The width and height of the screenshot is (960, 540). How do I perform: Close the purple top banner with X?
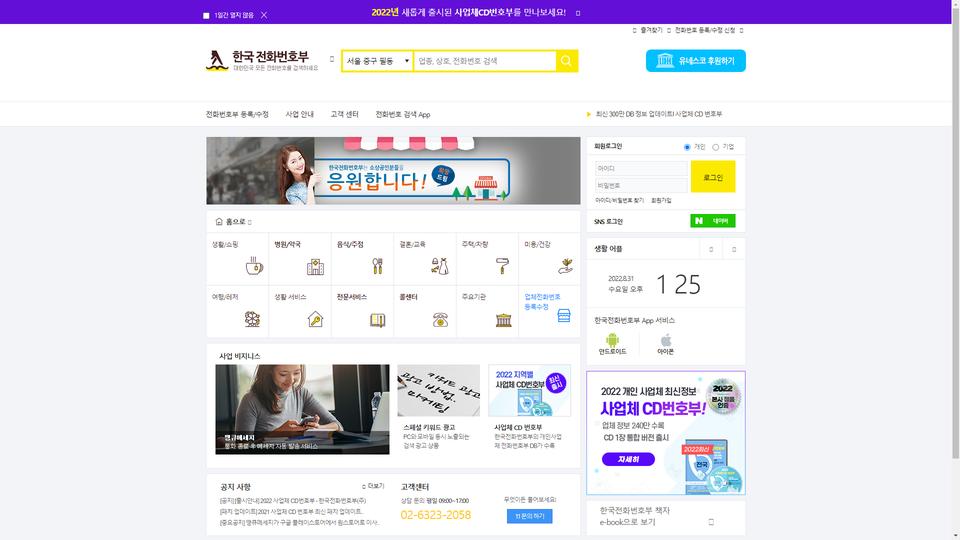(264, 15)
